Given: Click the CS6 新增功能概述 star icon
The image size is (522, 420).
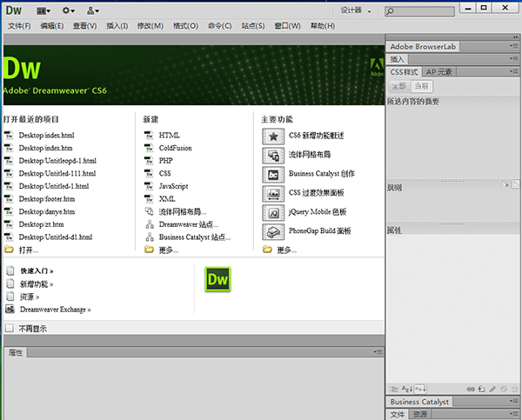Looking at the screenshot, I should coord(273,136).
